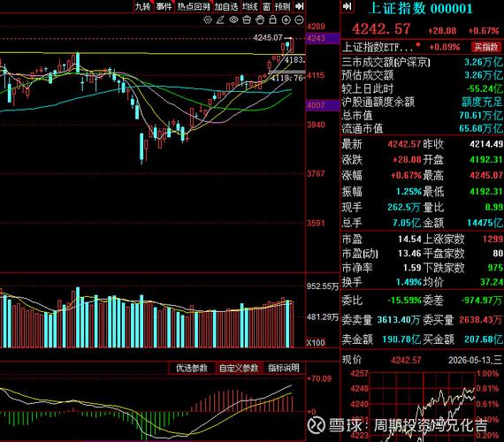Click the 上证指数 000001 title
The image size is (504, 442).
pyautogui.click(x=420, y=8)
